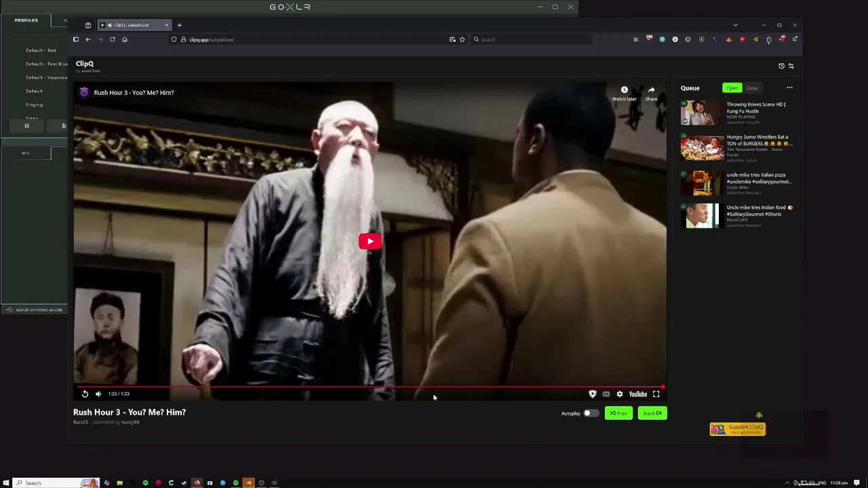The height and width of the screenshot is (488, 868).
Task: Replay the video using the replay icon
Action: tap(85, 394)
